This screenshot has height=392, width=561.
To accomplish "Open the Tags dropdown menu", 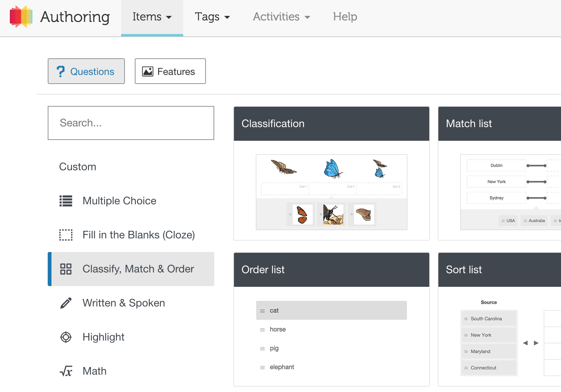I will 212,17.
